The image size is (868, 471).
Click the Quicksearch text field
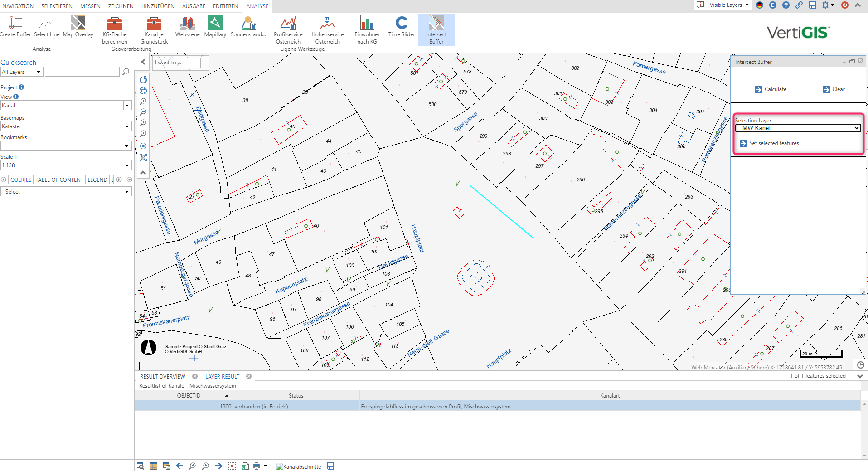pos(82,72)
